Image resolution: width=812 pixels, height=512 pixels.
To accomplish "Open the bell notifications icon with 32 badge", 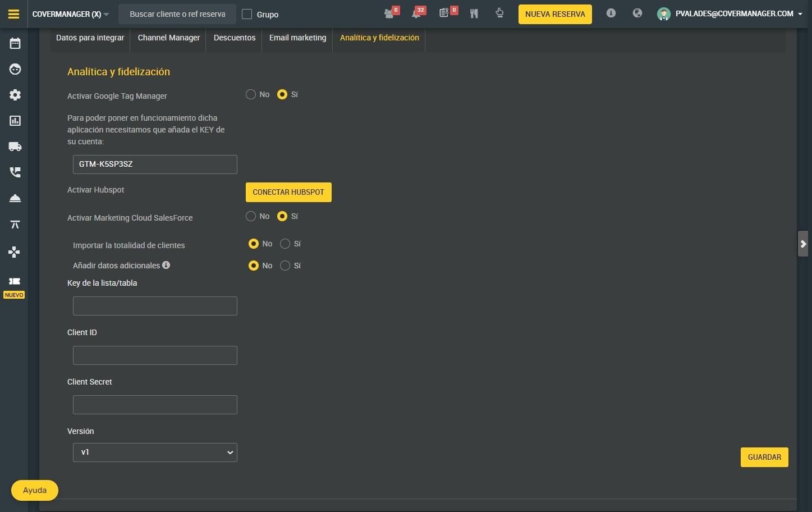I will click(417, 13).
